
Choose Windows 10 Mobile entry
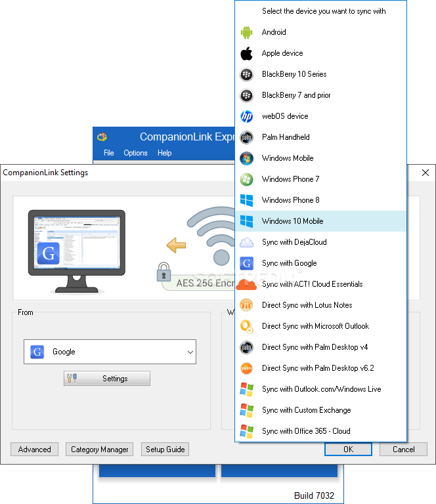tap(321, 221)
